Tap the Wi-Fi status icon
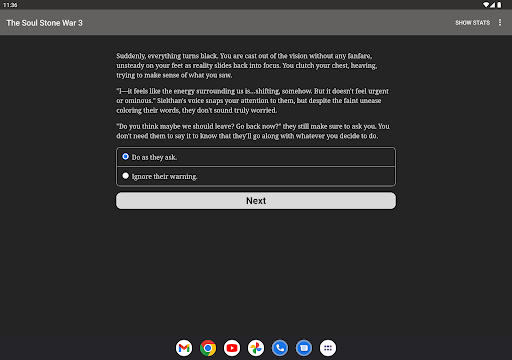 (x=486, y=5)
